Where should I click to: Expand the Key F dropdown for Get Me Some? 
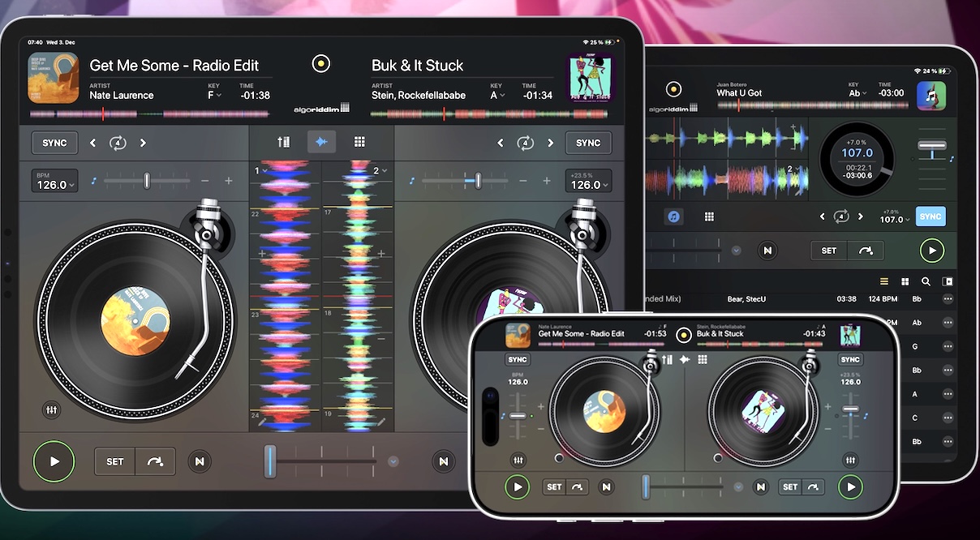coord(215,96)
